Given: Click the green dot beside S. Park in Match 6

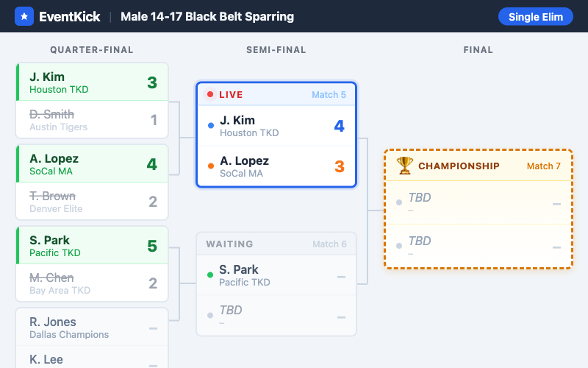Looking at the screenshot, I should pyautogui.click(x=211, y=275).
